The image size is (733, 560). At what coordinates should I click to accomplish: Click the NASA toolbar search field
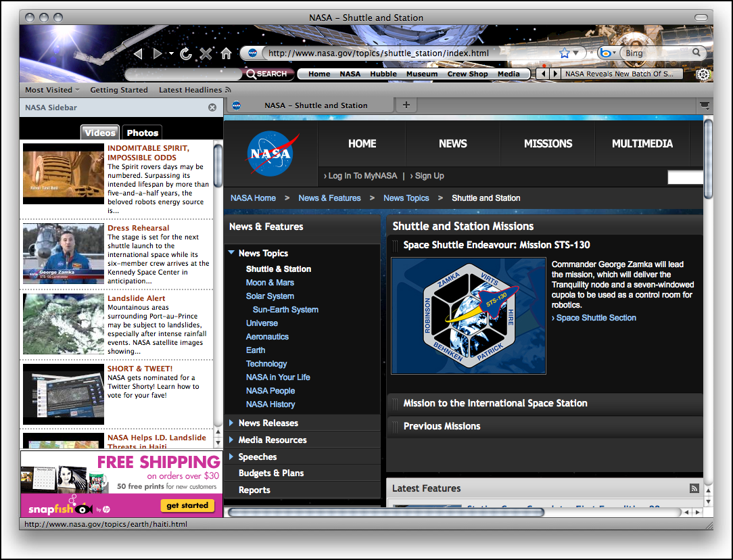point(183,74)
